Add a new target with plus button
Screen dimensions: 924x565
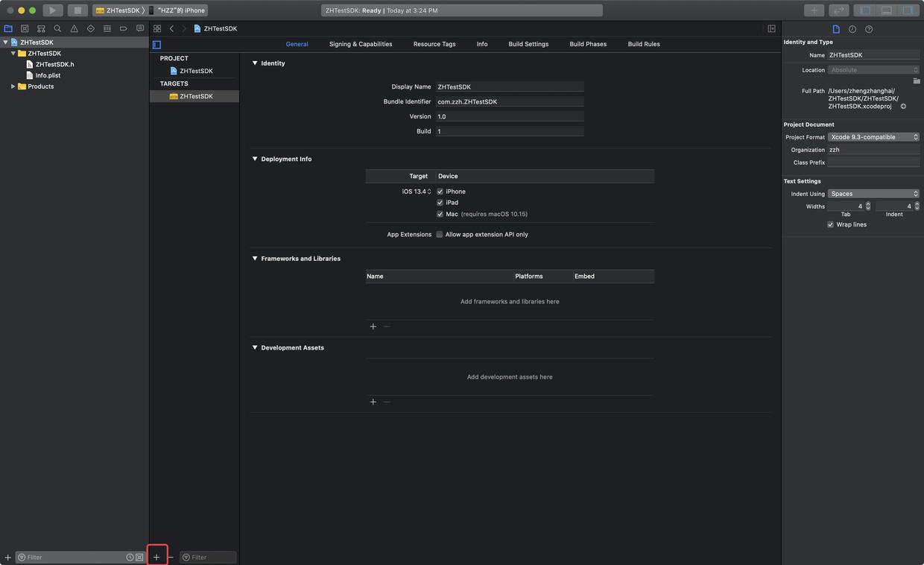click(x=156, y=557)
